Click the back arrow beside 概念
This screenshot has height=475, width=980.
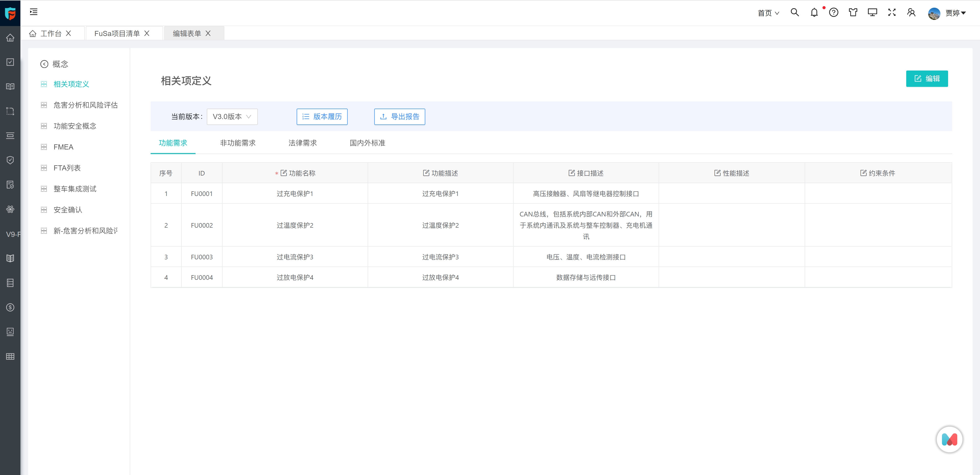[x=44, y=64]
